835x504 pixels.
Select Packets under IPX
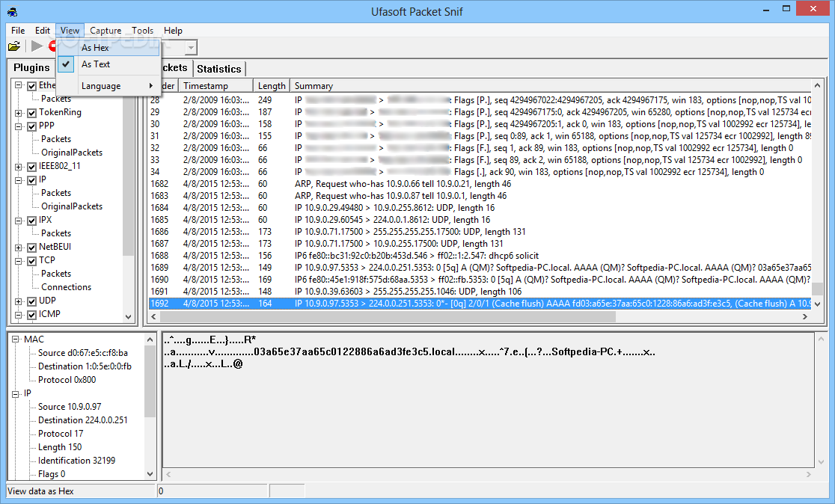(x=56, y=233)
